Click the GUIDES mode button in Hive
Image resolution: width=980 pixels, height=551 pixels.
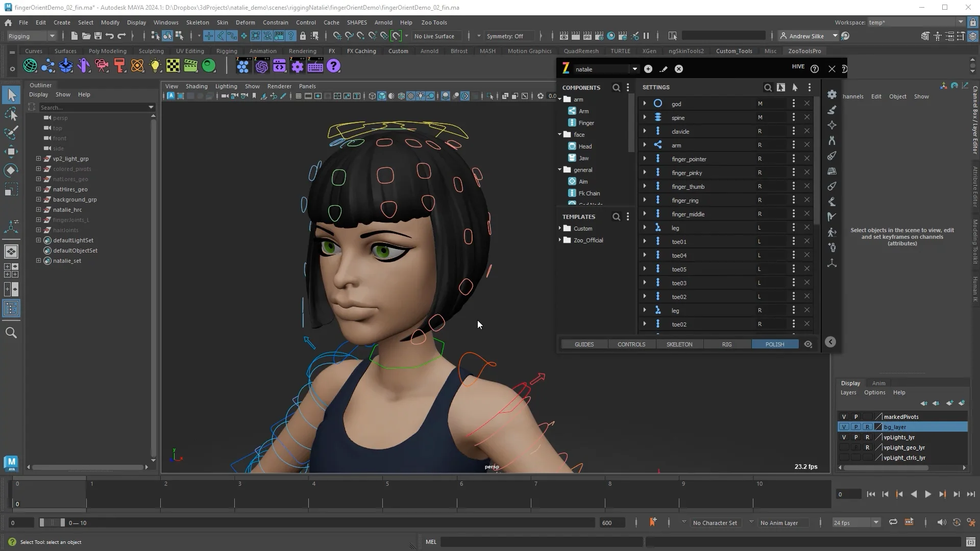tap(584, 344)
